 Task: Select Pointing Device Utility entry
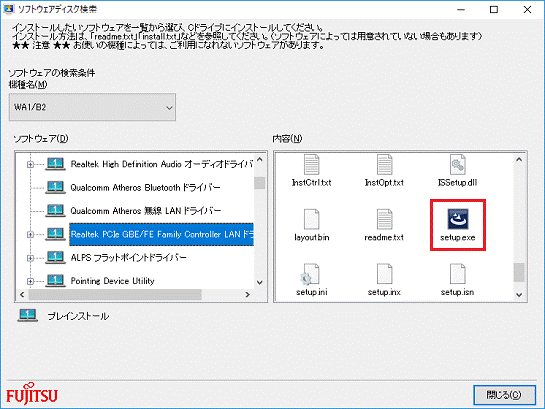[x=112, y=281]
